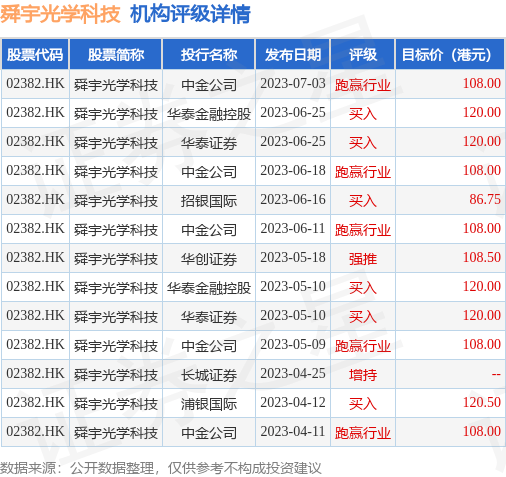Click date cell 2023-07-03
The height and width of the screenshot is (477, 506).
click(x=293, y=84)
